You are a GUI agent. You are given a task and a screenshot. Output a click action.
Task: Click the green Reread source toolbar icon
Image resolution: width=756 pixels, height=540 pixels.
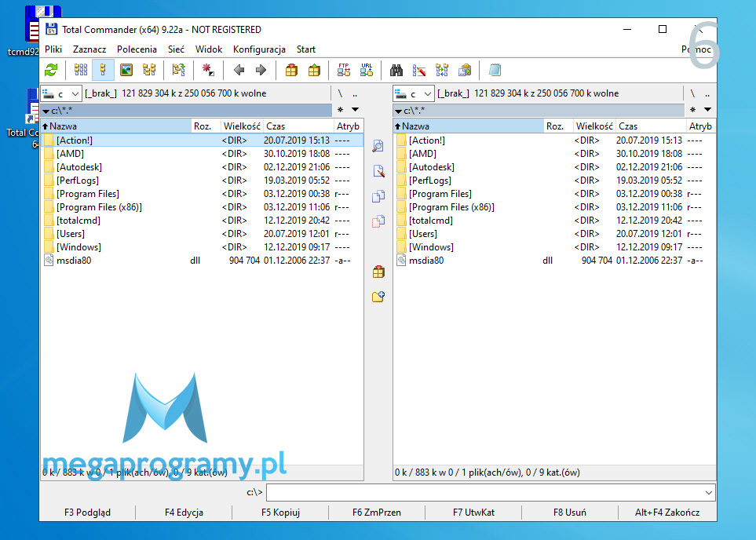(x=51, y=71)
